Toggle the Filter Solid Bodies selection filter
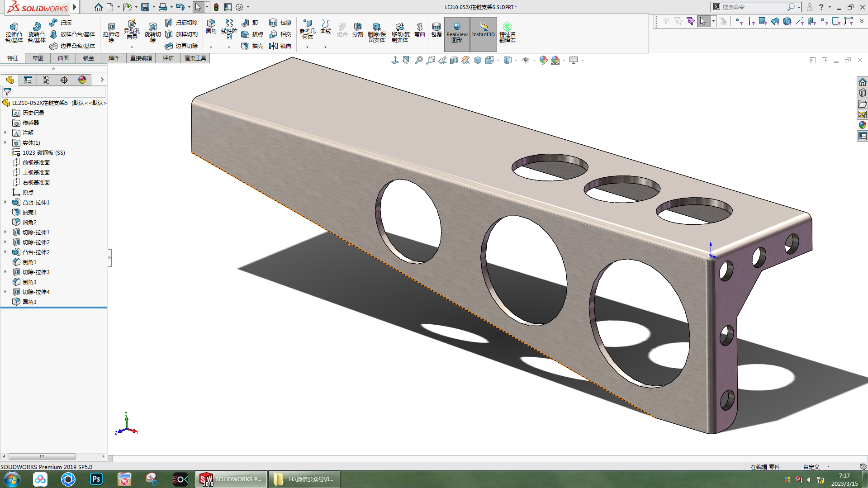The height and width of the screenshot is (488, 868). (787, 21)
